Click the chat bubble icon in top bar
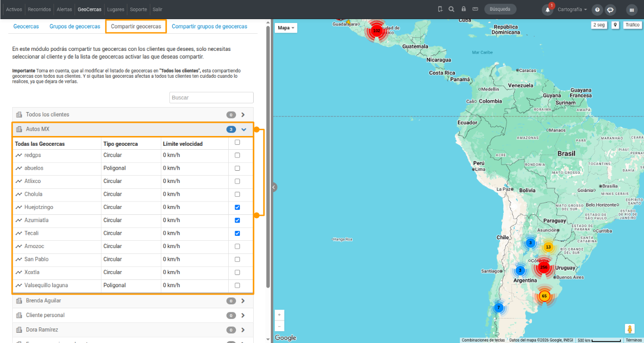 pos(610,10)
